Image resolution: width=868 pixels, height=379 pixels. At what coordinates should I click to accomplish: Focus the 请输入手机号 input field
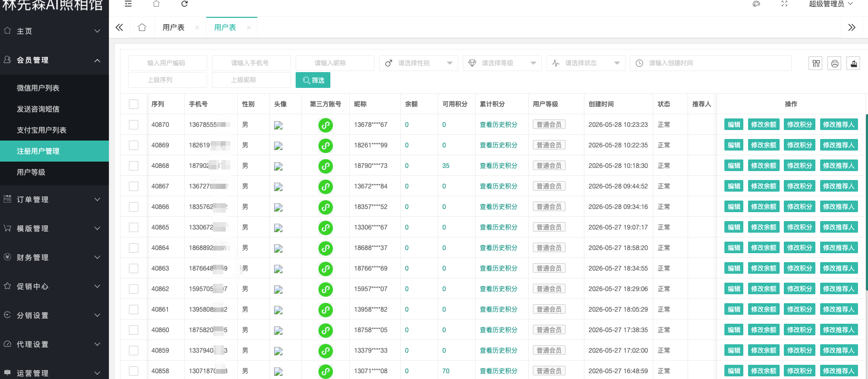pyautogui.click(x=251, y=63)
